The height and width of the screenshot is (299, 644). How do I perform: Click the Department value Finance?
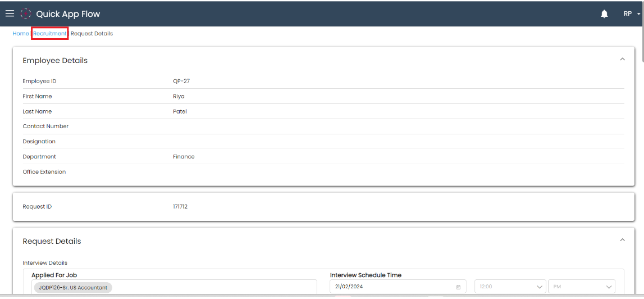pos(184,157)
